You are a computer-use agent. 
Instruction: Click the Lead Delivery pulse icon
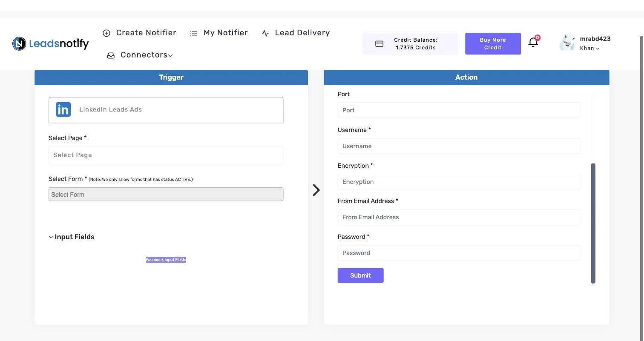point(265,33)
